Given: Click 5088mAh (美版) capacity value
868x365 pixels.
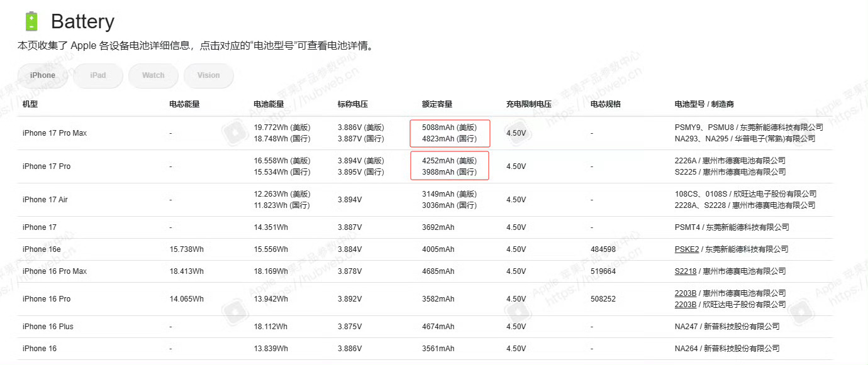Looking at the screenshot, I should 449,128.
